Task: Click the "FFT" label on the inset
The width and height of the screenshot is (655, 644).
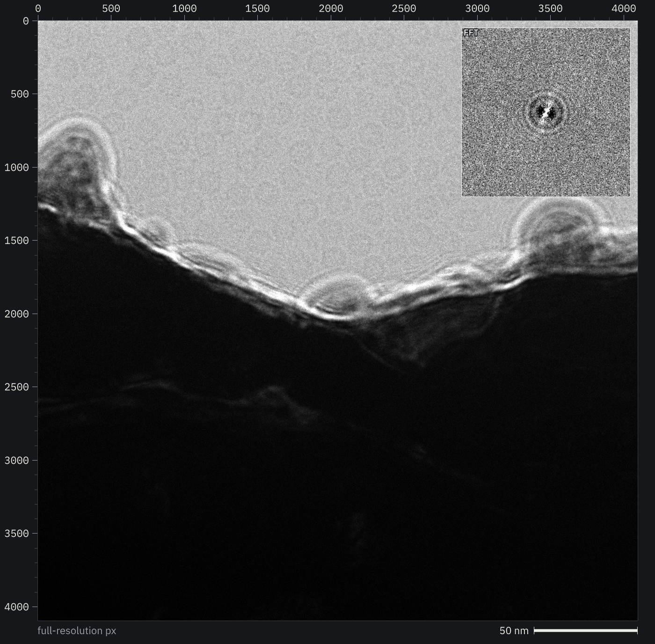Action: 471,33
